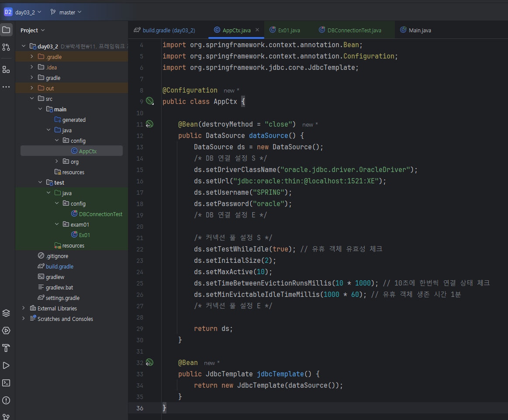Select AppCtx class in project tree
The height and width of the screenshot is (420, 508).
(72, 151)
